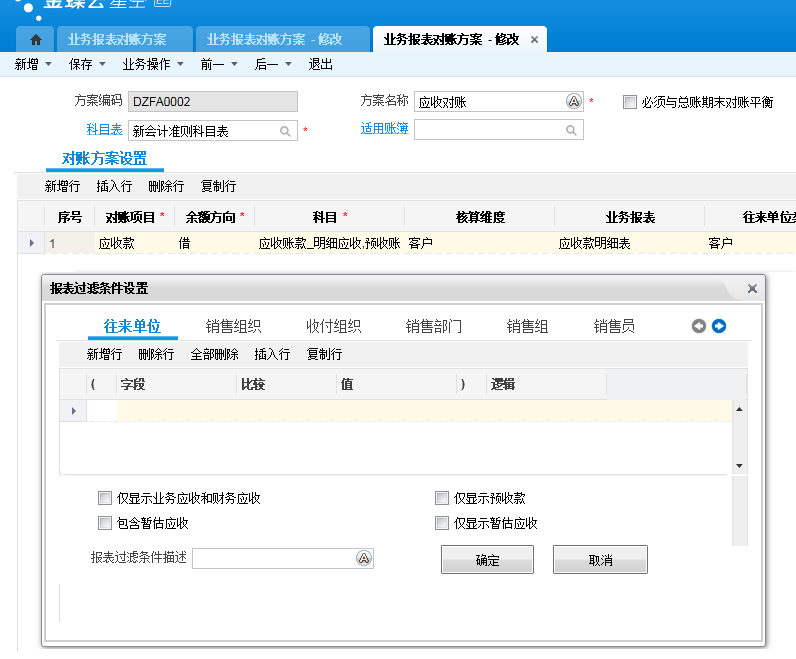This screenshot has width=796, height=659.
Task: Check 仅显示业务应收和财务应收 option
Action: (x=105, y=498)
